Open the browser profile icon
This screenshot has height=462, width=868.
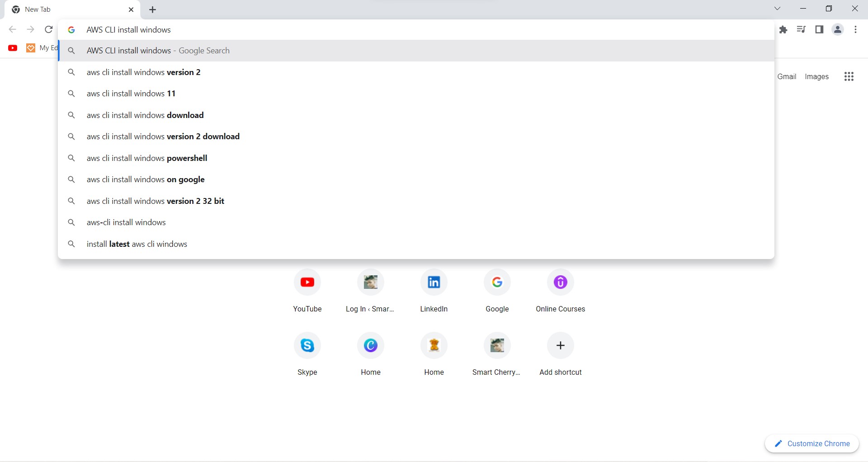pos(837,29)
